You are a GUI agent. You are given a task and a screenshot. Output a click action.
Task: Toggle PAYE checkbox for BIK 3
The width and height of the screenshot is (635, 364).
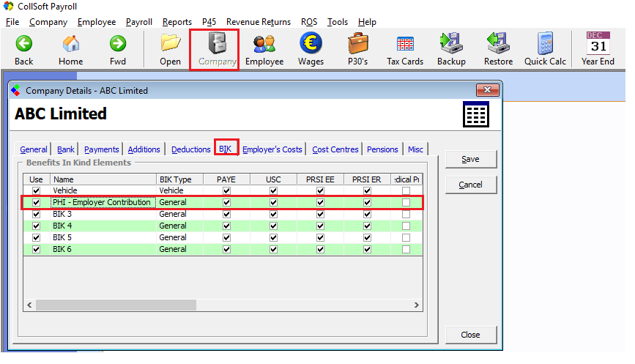coord(226,214)
